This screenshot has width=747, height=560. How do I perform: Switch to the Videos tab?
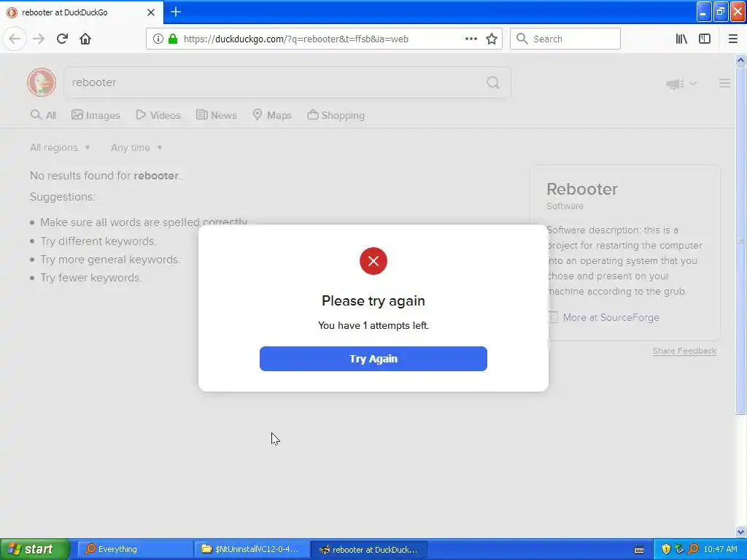(x=158, y=115)
